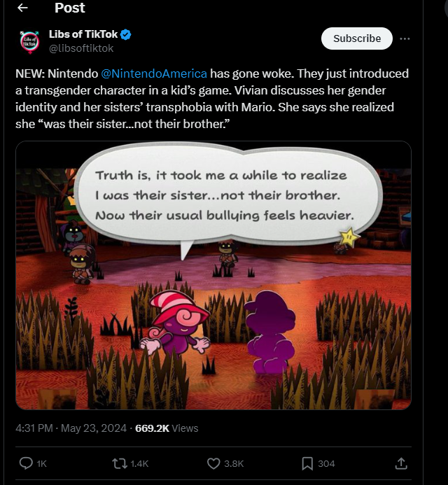448x485 pixels.
Task: Click the blue verified badge
Action: point(127,35)
